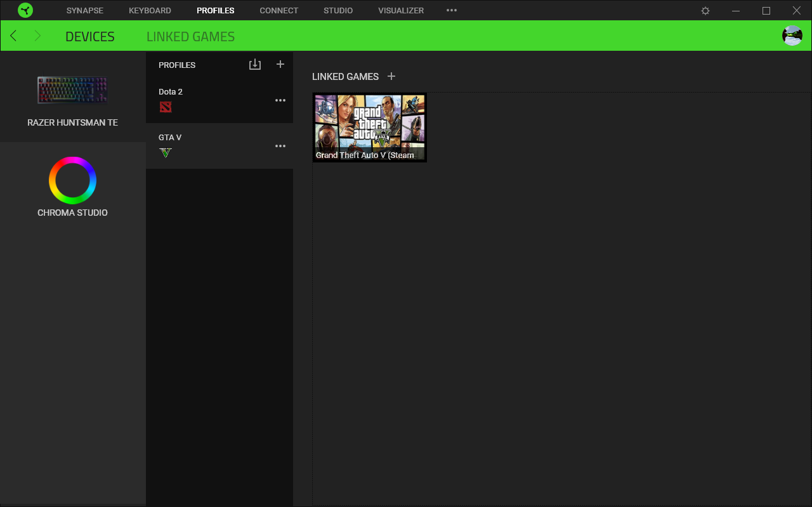Click the Dota 2 game icon
The width and height of the screenshot is (812, 507).
click(x=166, y=107)
